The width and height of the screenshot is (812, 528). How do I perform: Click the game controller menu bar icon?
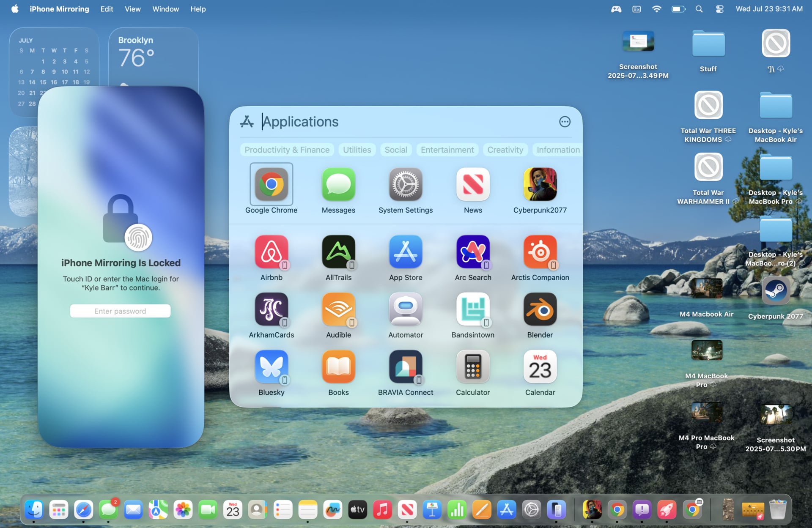616,9
